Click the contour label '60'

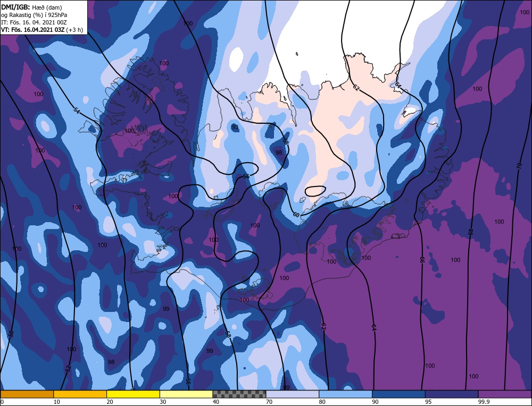point(296,215)
